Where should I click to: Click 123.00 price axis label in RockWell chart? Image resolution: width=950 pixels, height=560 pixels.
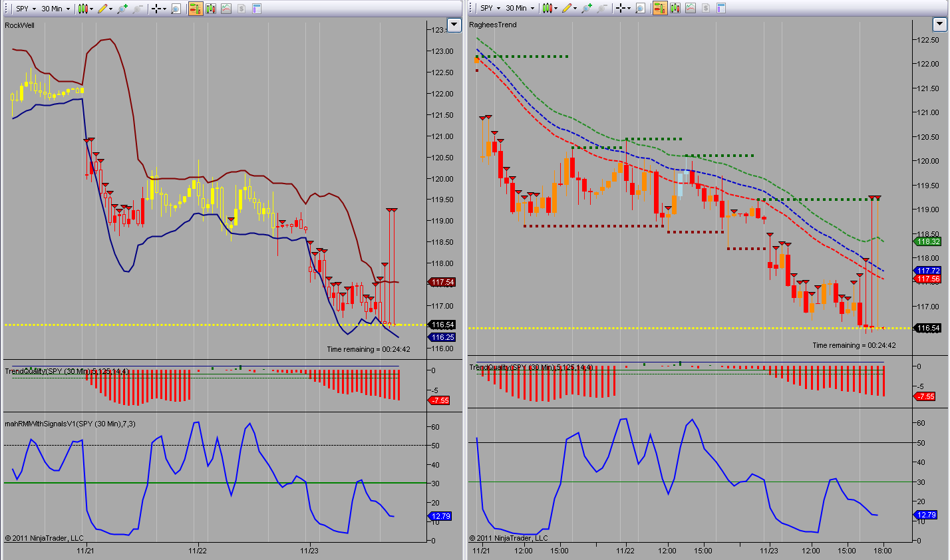(442, 51)
